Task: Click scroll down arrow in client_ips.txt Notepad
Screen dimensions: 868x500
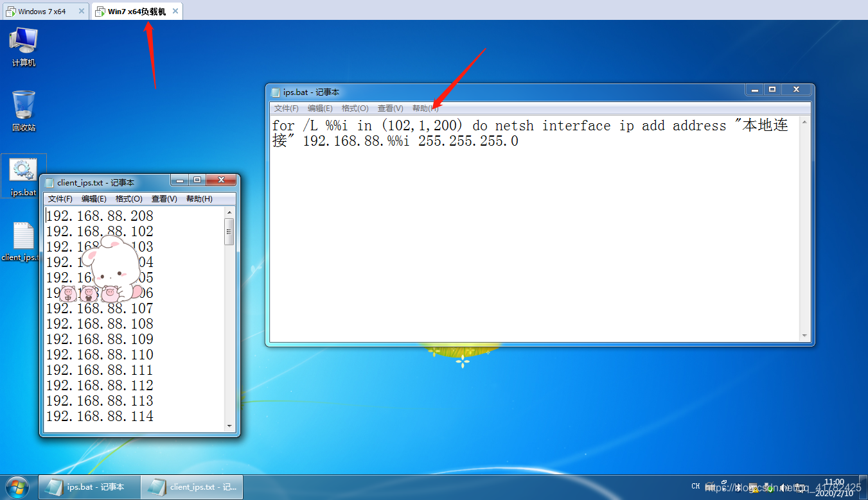Action: (x=229, y=426)
